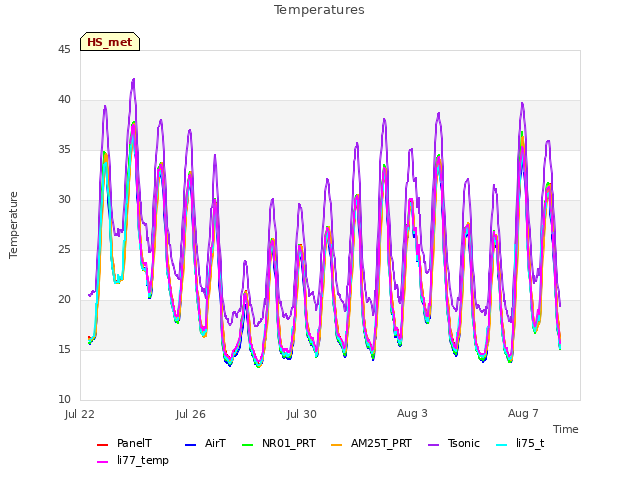Image resolution: width=640 pixels, height=480 pixels.
Task: Click the Jul 22 x-axis tick label
Action: point(80,414)
